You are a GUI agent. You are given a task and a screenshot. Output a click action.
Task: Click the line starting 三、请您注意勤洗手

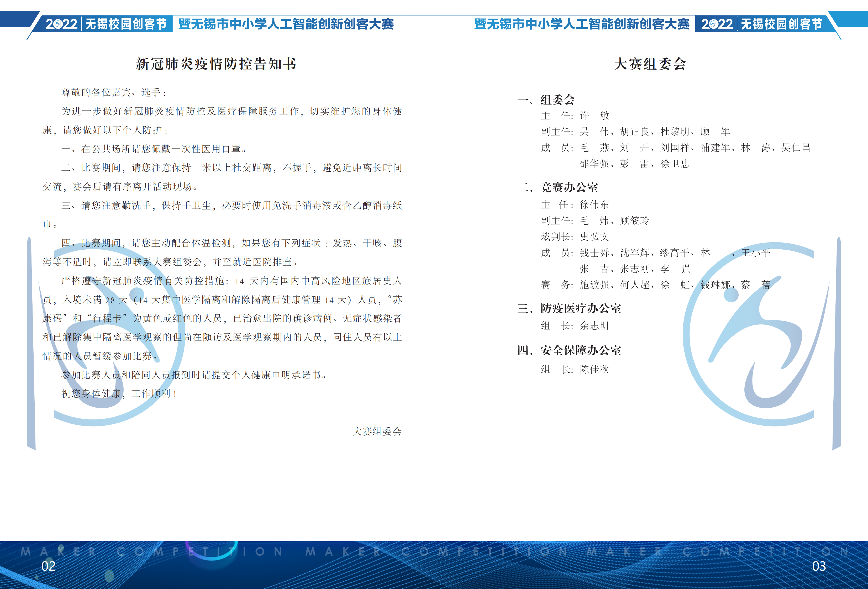tap(232, 206)
